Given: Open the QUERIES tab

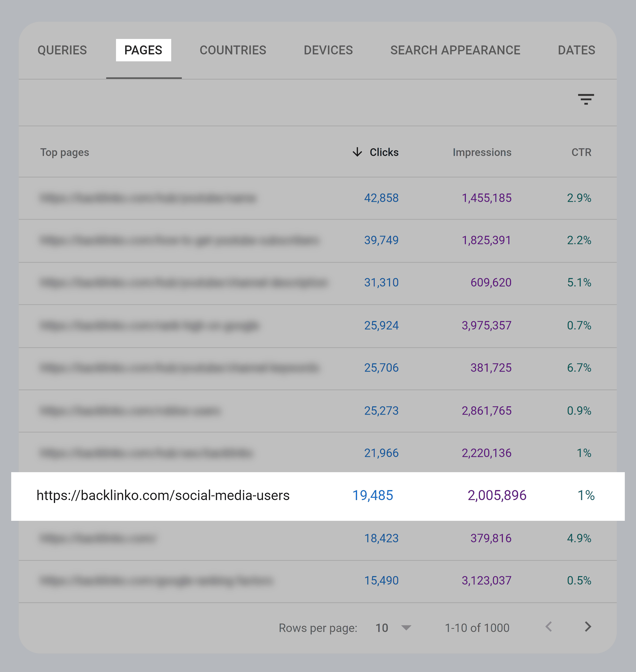Looking at the screenshot, I should [62, 50].
